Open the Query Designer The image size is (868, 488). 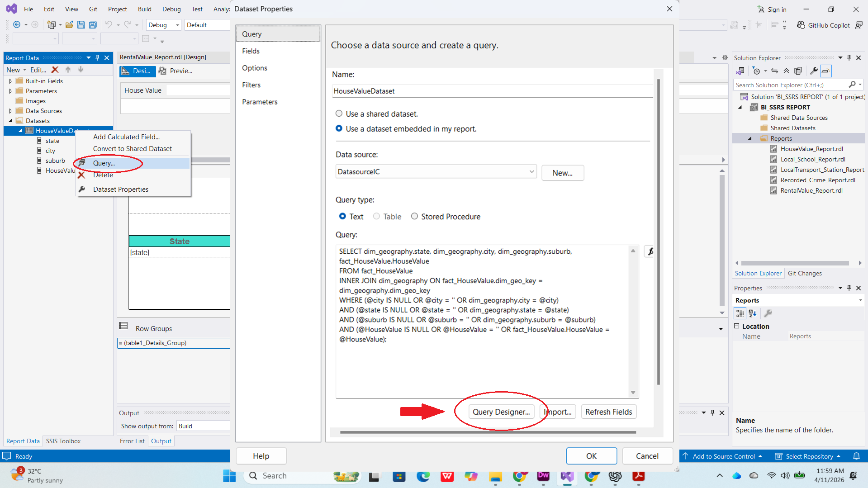(x=501, y=412)
